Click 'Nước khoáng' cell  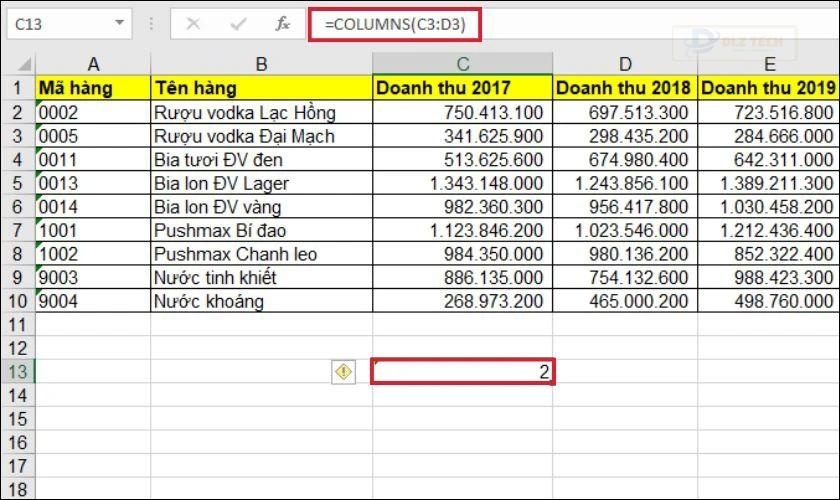point(261,301)
